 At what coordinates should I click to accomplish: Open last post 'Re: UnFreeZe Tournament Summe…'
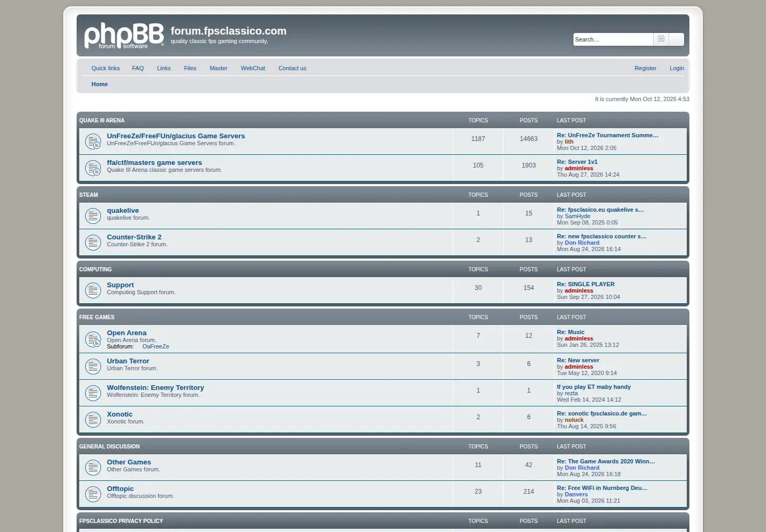click(x=607, y=135)
